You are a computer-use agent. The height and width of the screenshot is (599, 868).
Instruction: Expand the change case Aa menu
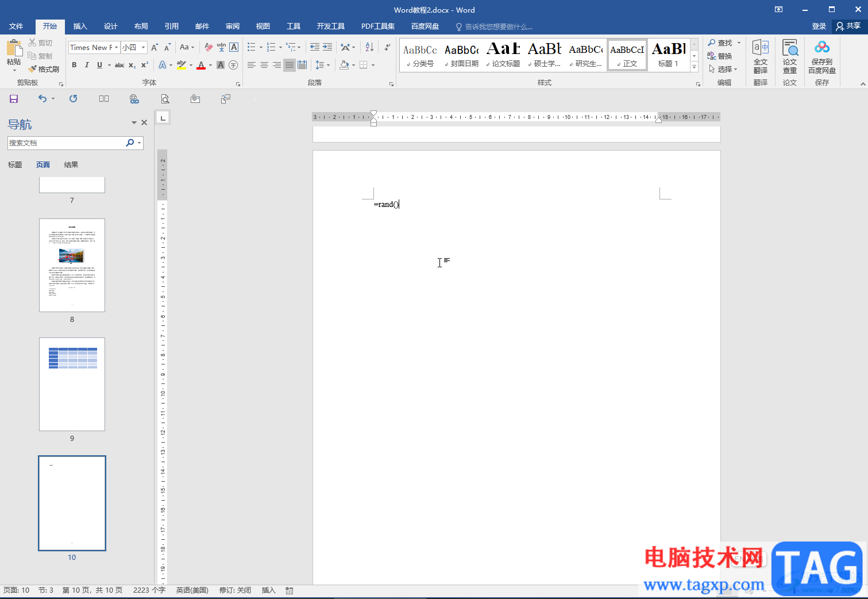(187, 47)
